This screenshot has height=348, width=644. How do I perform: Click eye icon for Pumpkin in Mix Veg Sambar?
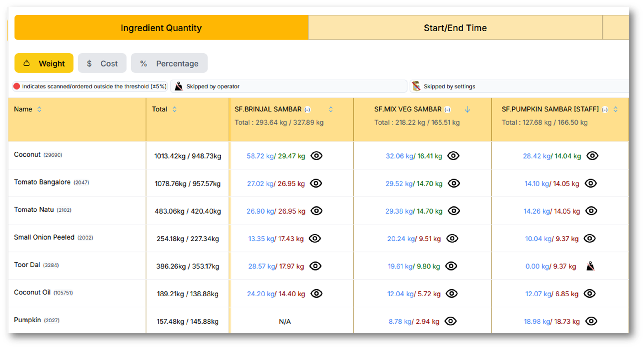(450, 321)
